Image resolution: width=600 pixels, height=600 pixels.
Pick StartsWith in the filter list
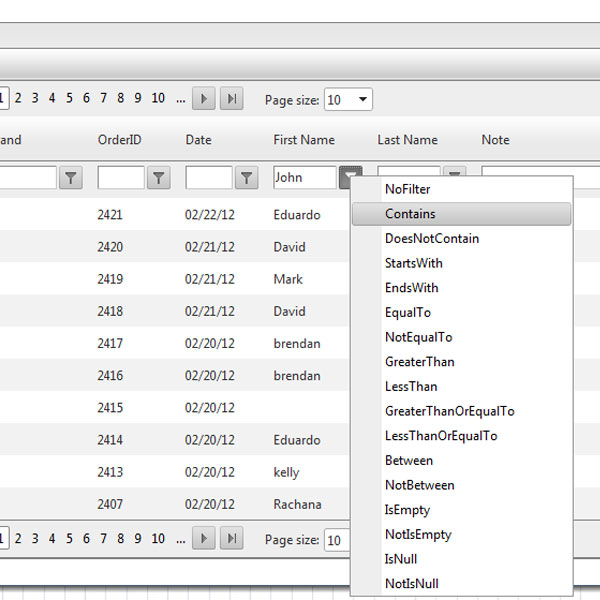[x=413, y=263]
